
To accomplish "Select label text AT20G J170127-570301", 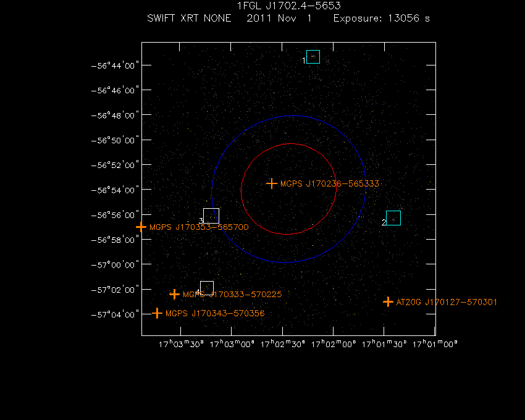I will pyautogui.click(x=447, y=302).
